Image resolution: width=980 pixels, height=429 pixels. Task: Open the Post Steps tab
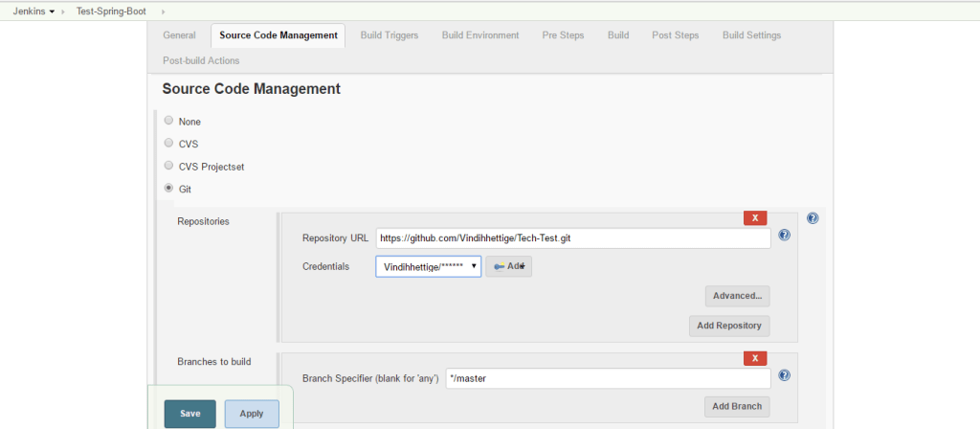pos(676,35)
